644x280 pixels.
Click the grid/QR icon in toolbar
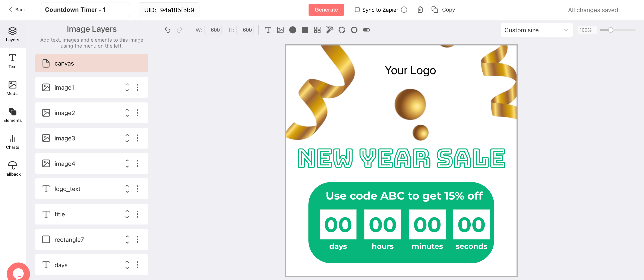tap(317, 30)
